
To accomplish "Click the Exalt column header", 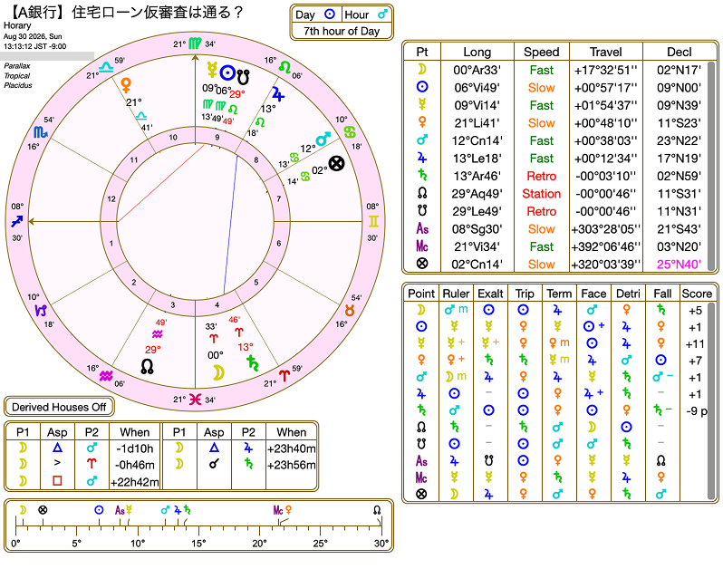I will (x=490, y=294).
